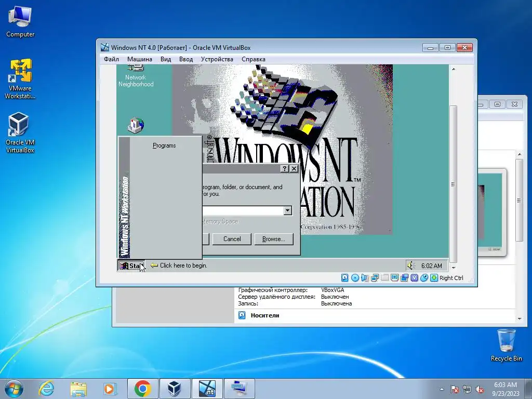Viewport: 532px width, 399px height.
Task: Click the mouse integration status icon
Action: (424, 278)
